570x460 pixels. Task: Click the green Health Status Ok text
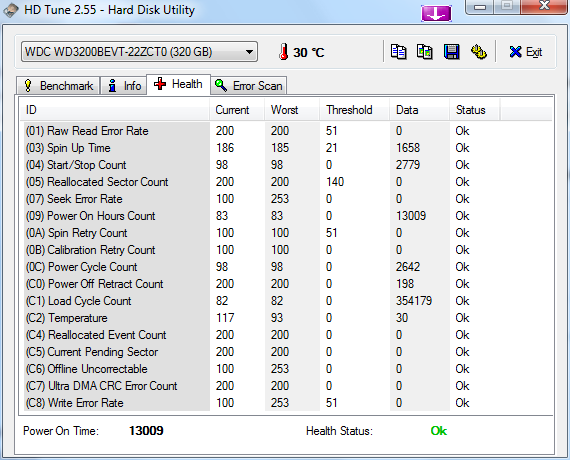[439, 431]
